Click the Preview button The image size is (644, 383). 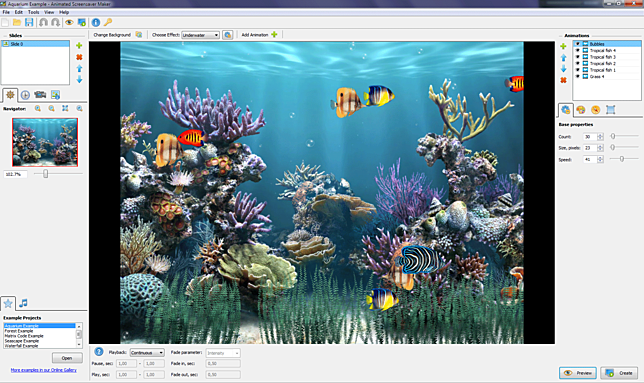tap(577, 373)
